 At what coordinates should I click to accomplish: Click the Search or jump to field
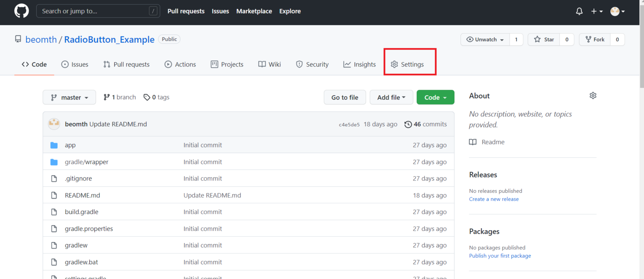point(98,11)
